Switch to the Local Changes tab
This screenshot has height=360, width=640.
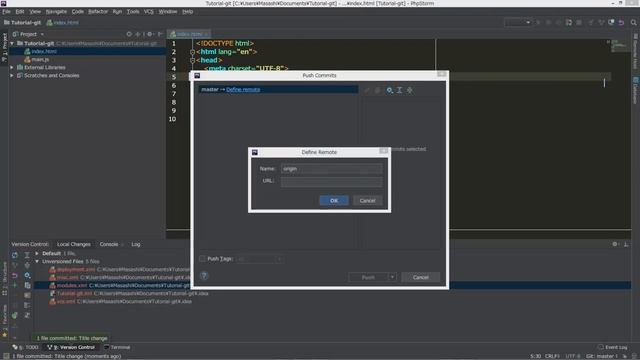tap(74, 244)
